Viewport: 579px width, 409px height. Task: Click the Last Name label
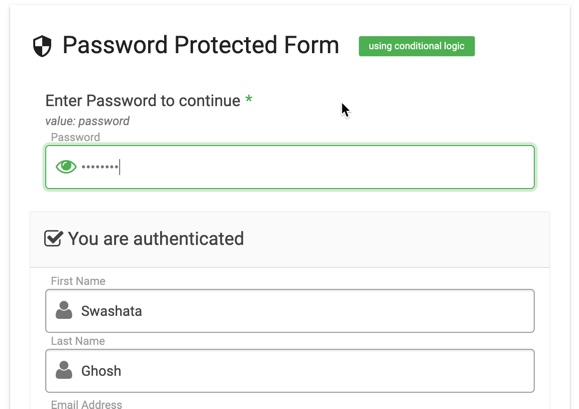[x=78, y=341]
